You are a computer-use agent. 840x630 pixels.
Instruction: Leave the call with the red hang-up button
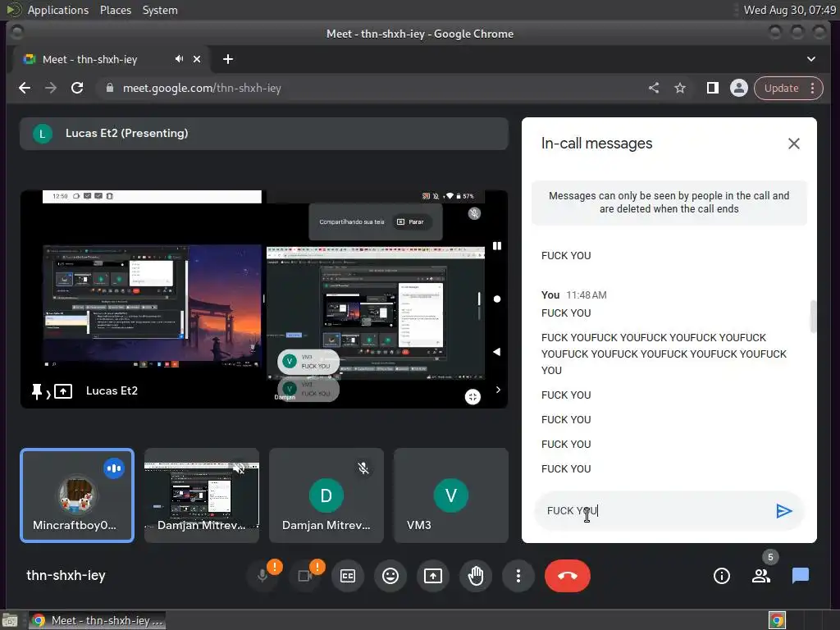(568, 576)
